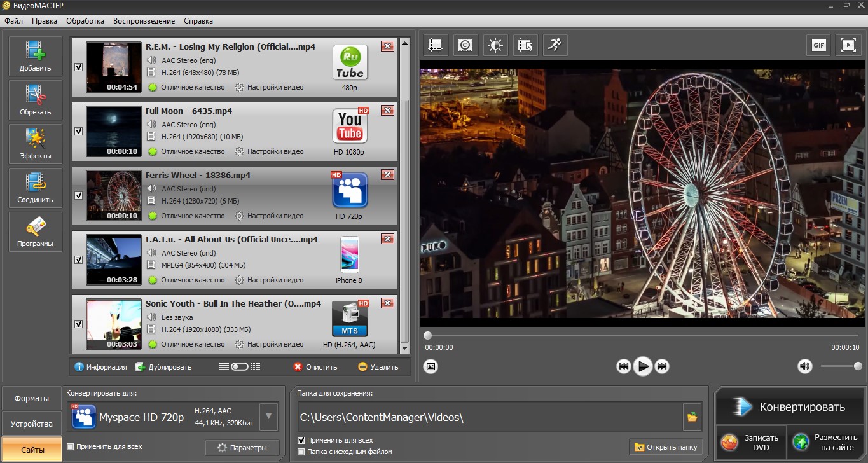Mute the preview volume speaker icon
The height and width of the screenshot is (463, 868).
pos(805,366)
